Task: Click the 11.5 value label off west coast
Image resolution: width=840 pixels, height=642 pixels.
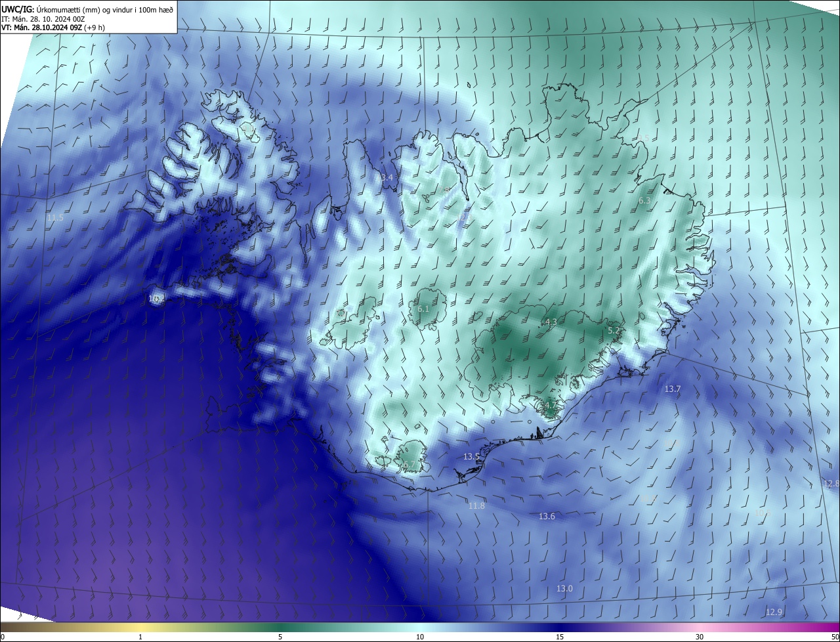Action: pos(55,217)
